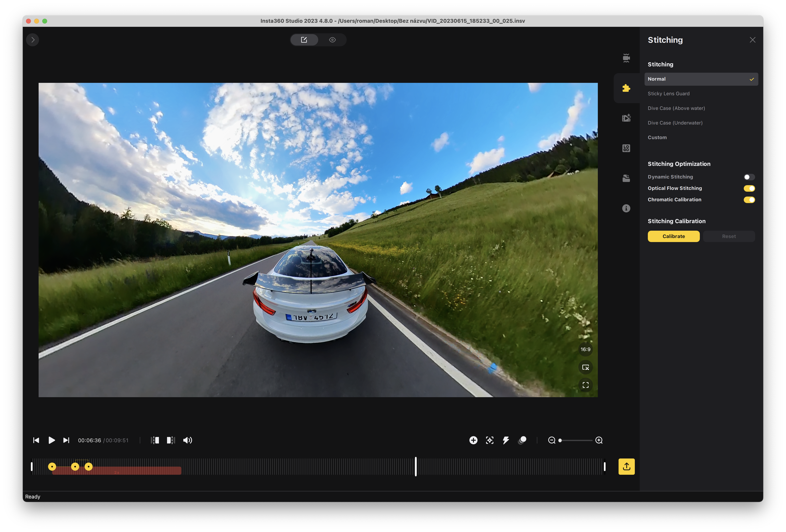Open the Stabilization panel icon
This screenshot has width=786, height=532.
626,58
